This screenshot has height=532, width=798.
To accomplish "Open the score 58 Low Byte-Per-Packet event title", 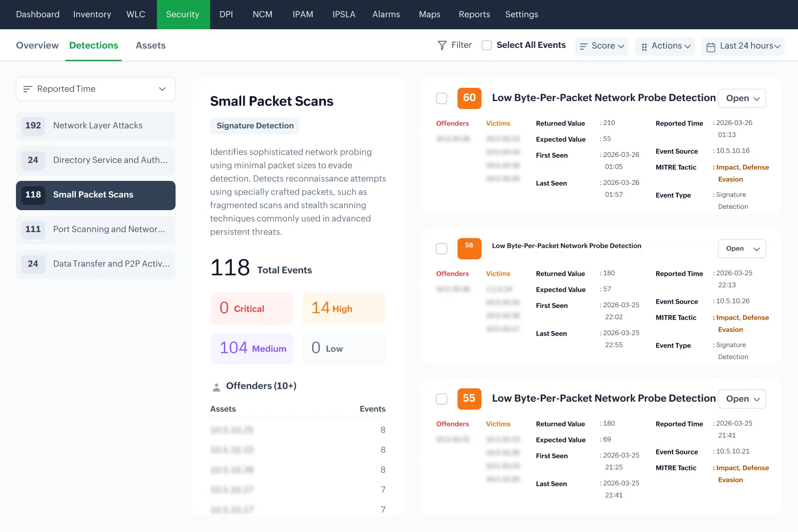I will tap(567, 246).
